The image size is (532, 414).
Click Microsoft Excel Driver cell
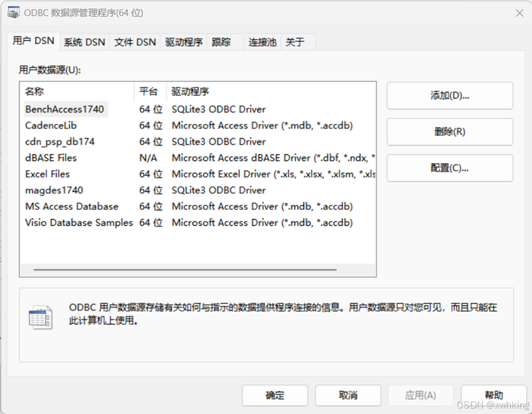point(274,174)
